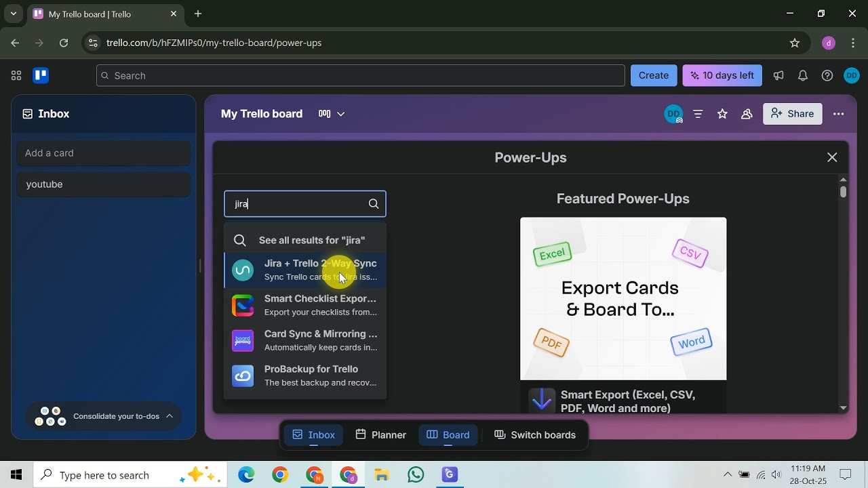Open a new Chrome tab
The height and width of the screenshot is (488, 868).
pyautogui.click(x=198, y=14)
